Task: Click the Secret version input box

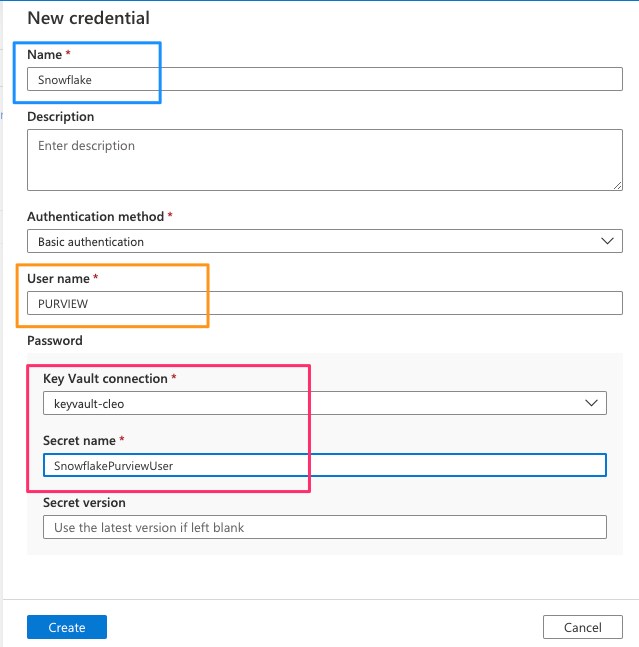Action: (x=324, y=527)
